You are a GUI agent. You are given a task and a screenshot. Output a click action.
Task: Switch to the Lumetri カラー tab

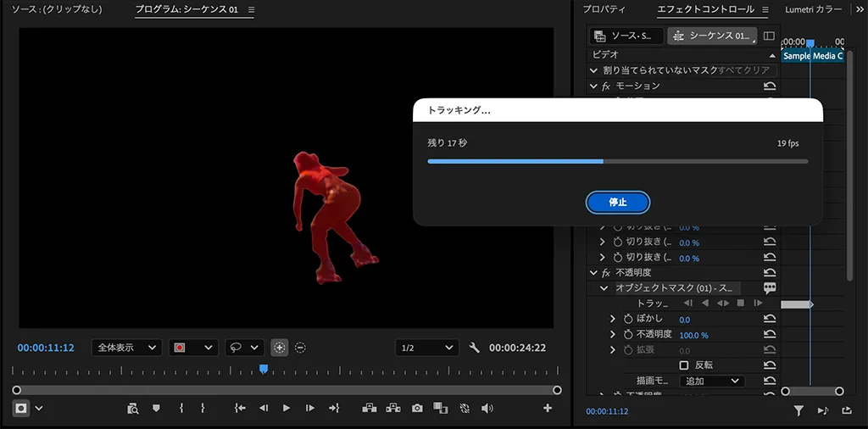tap(811, 10)
